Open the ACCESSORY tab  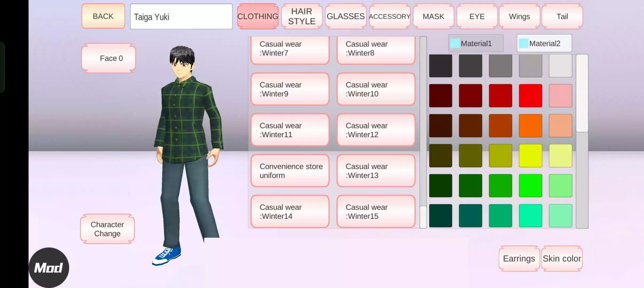pos(390,16)
